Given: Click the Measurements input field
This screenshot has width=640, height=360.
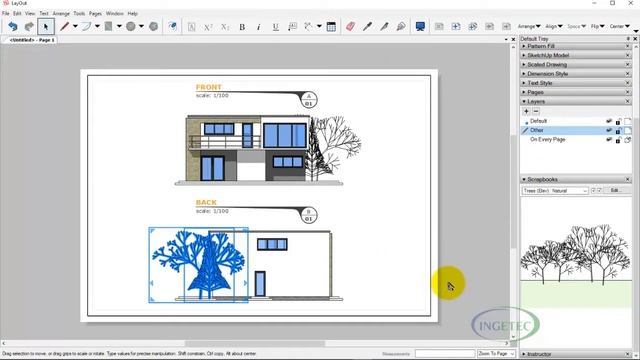Looking at the screenshot, I should pyautogui.click(x=445, y=353).
